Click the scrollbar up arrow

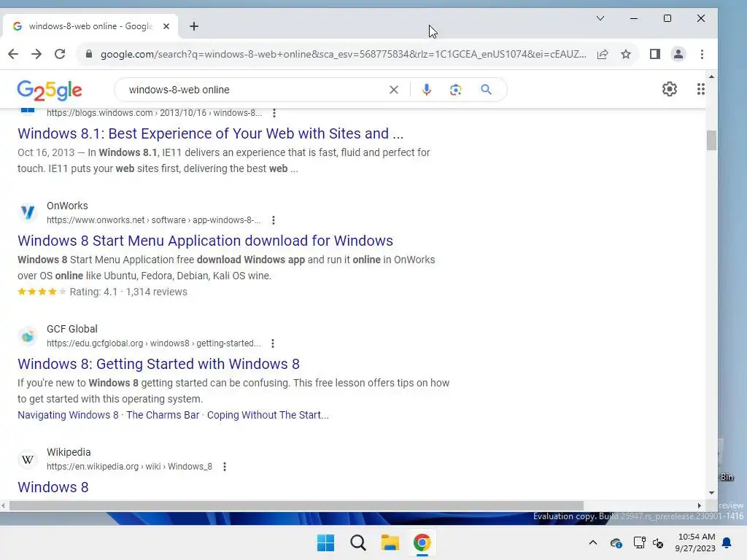coord(711,77)
